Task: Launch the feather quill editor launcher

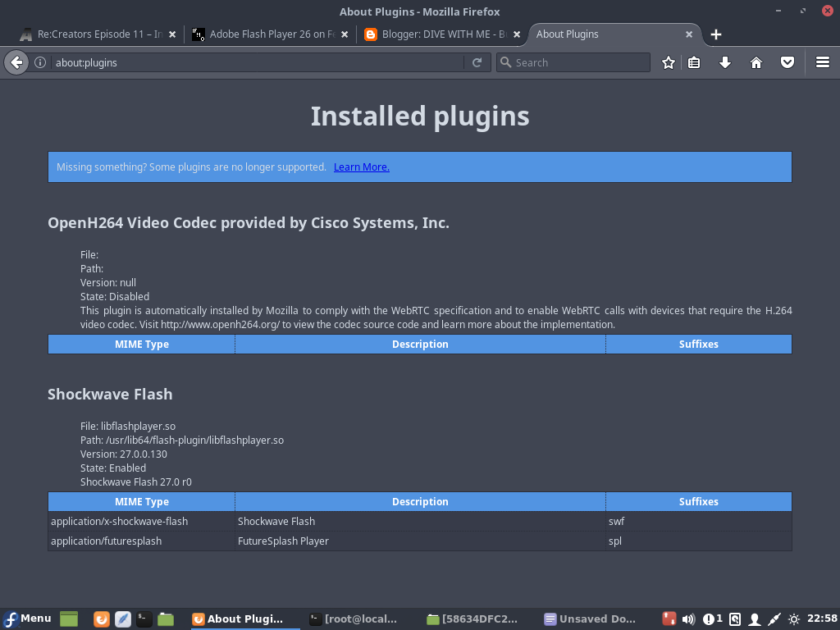Action: pyautogui.click(x=123, y=619)
